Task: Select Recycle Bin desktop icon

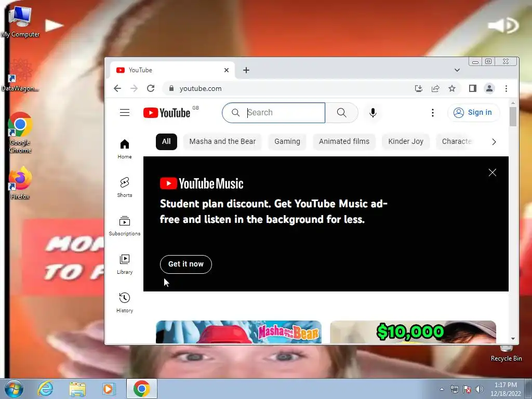Action: [x=506, y=354]
